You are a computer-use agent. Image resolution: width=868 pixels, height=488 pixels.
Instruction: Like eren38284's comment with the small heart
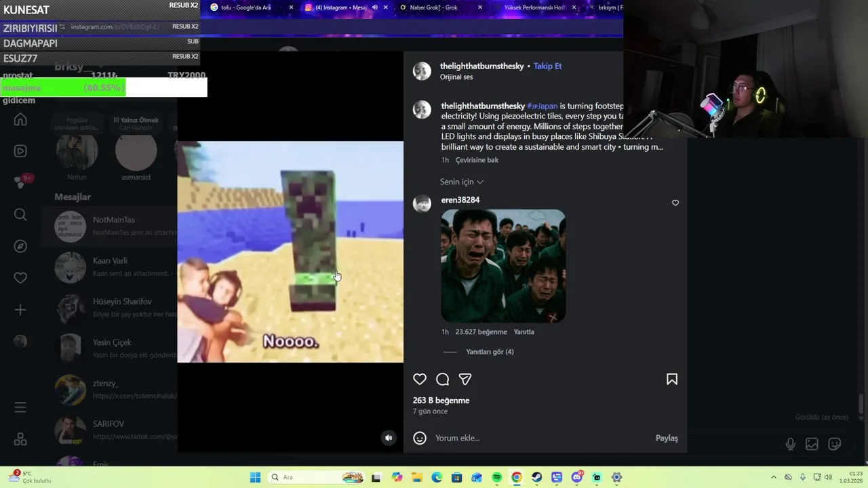[x=675, y=203]
